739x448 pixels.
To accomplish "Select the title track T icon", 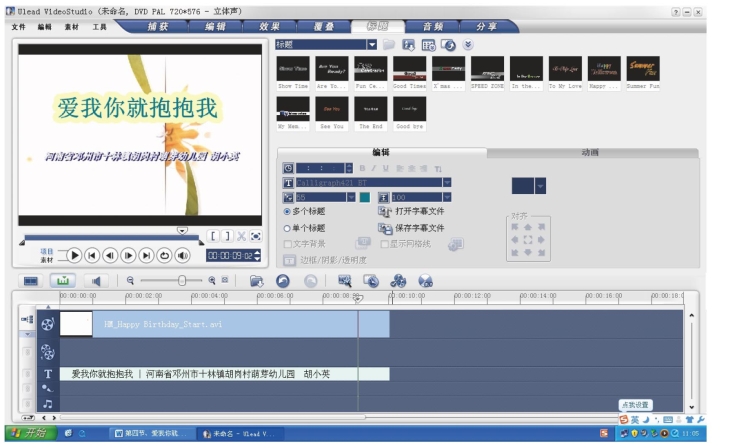I will click(x=47, y=374).
